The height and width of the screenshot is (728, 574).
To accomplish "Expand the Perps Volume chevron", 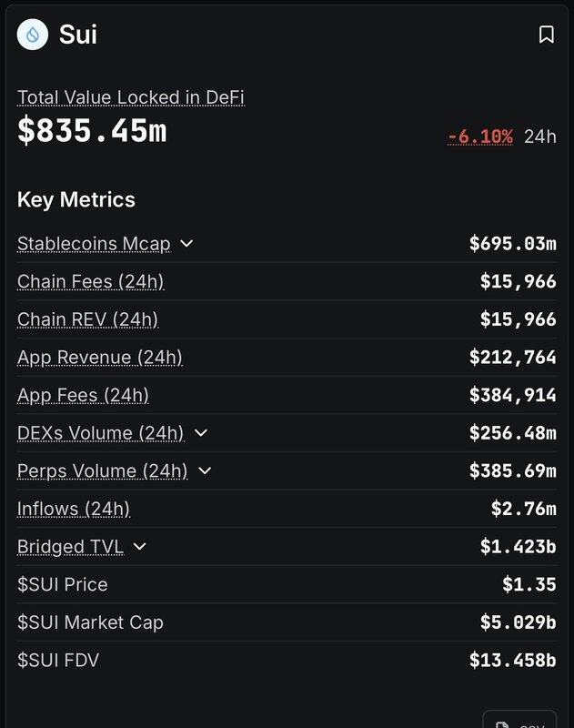I will coord(205,470).
